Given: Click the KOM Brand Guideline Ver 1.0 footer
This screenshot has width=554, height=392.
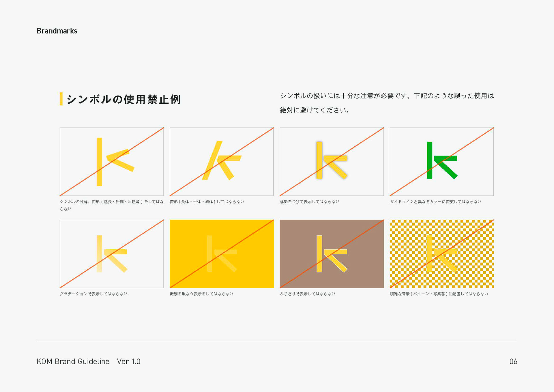Looking at the screenshot, I should [x=88, y=361].
